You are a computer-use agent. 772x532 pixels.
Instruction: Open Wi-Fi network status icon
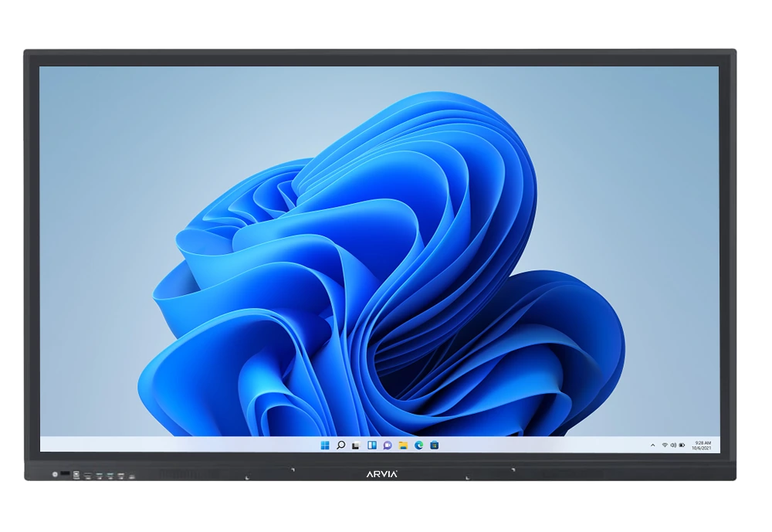pos(665,446)
